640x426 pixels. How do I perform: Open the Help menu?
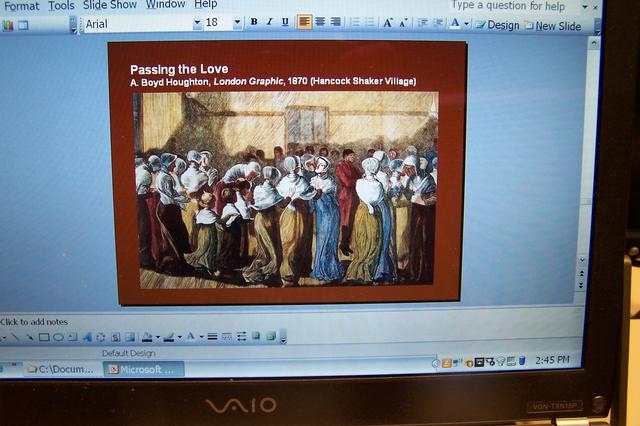pyautogui.click(x=205, y=4)
